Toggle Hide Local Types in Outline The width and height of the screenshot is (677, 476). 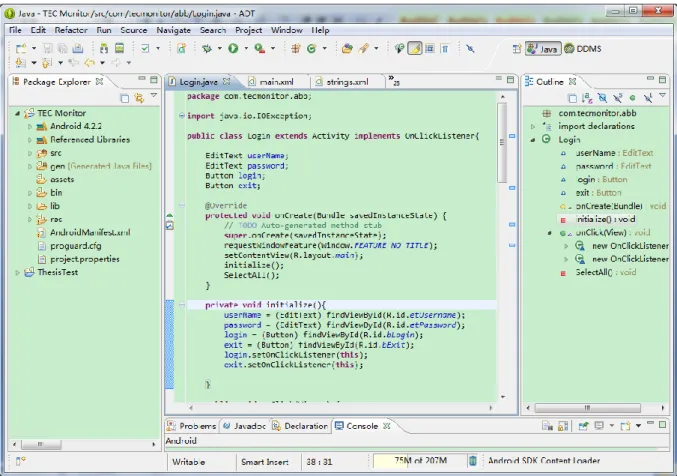point(648,98)
